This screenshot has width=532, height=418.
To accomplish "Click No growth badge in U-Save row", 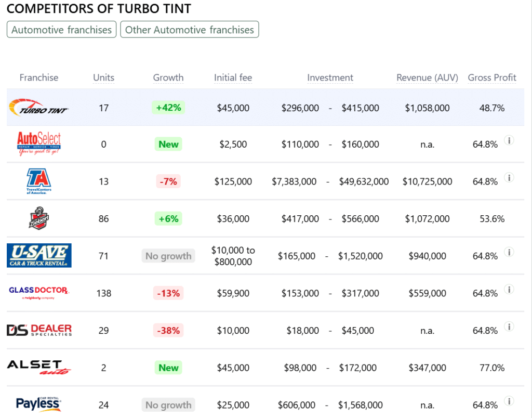I will click(x=168, y=256).
